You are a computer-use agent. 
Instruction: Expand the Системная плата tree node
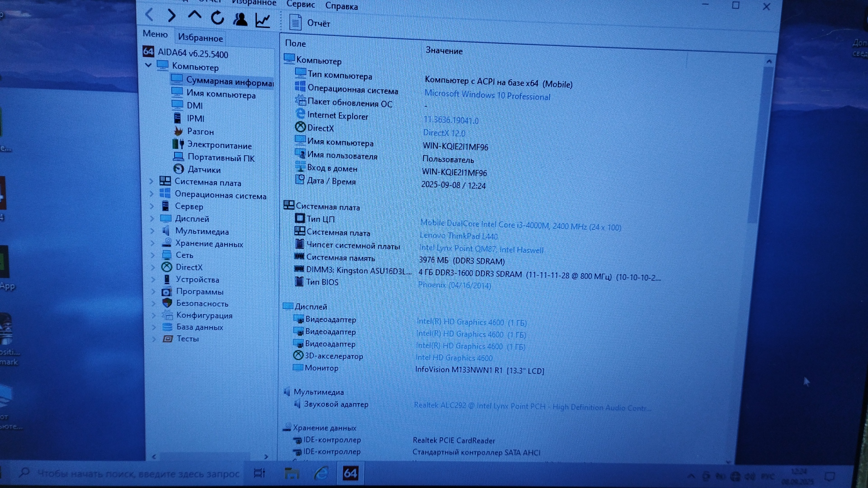coord(151,181)
